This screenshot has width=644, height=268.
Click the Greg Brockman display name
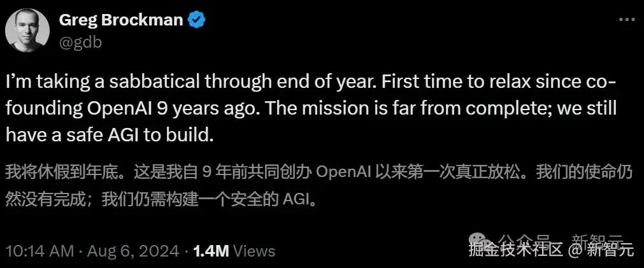pyautogui.click(x=121, y=20)
